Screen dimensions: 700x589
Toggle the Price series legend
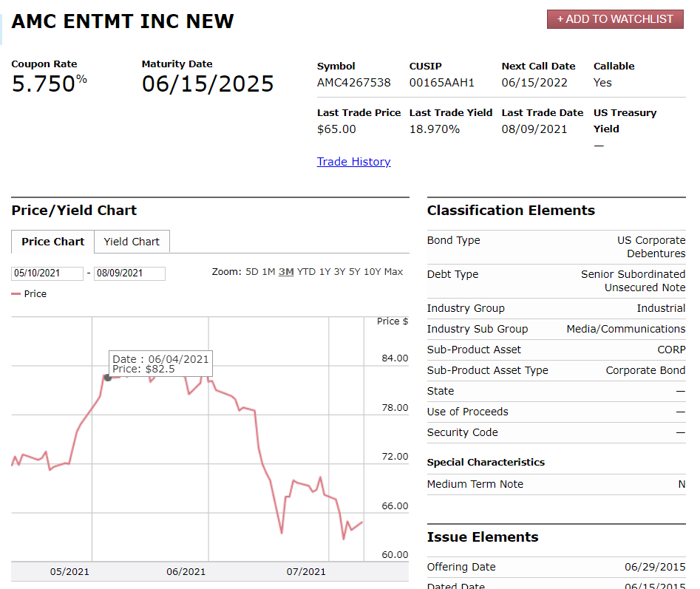coord(35,294)
